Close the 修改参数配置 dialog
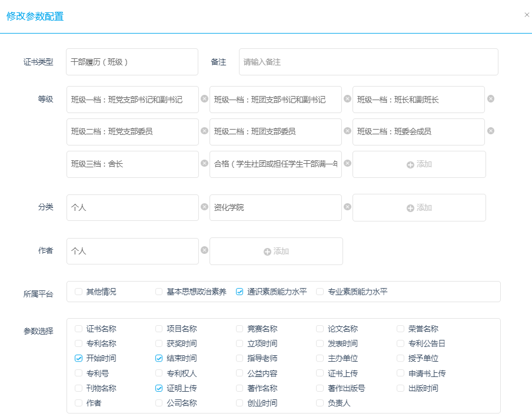 [x=527, y=15]
